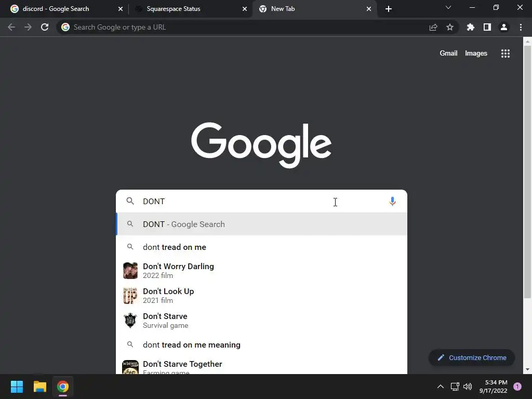Viewport: 532px width, 399px height.
Task: Select the New Tab tab
Action: [314, 9]
